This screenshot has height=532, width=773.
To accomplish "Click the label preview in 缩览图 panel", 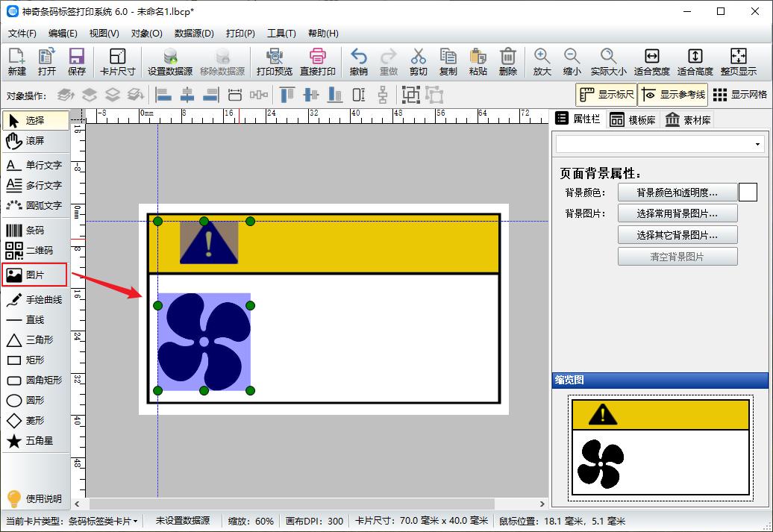I will [660, 448].
